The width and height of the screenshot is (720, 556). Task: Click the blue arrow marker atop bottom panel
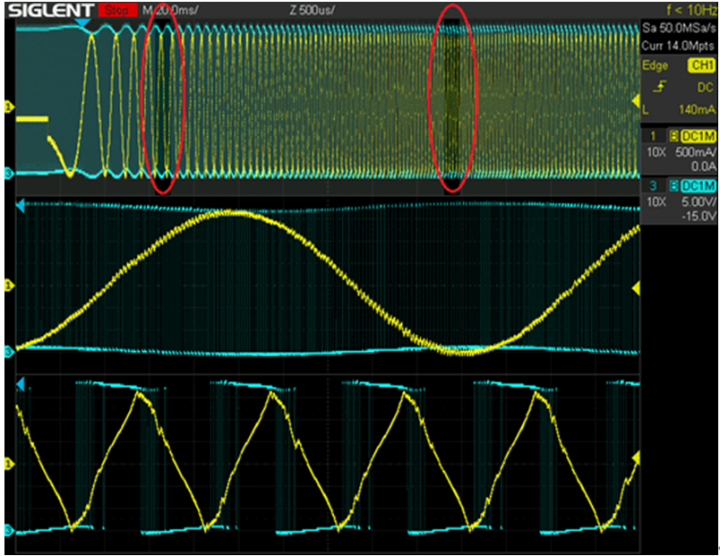click(20, 384)
